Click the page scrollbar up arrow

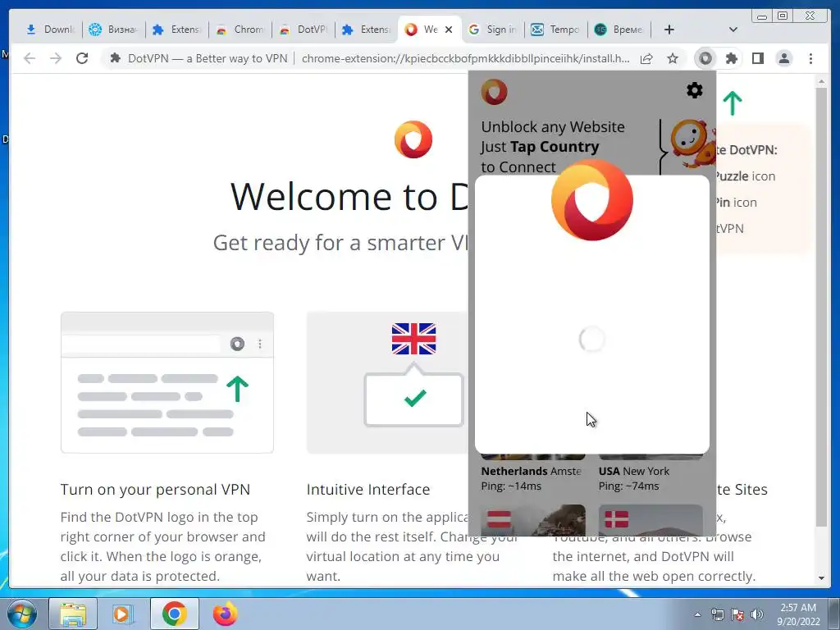coord(821,82)
